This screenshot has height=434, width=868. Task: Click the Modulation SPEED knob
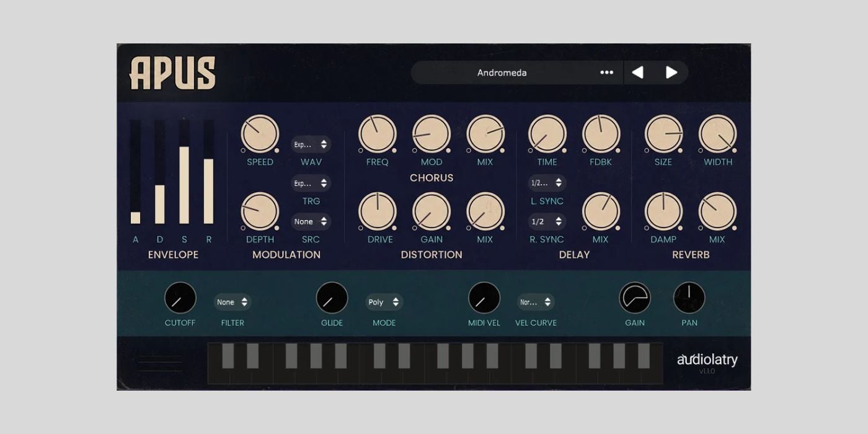click(x=260, y=134)
